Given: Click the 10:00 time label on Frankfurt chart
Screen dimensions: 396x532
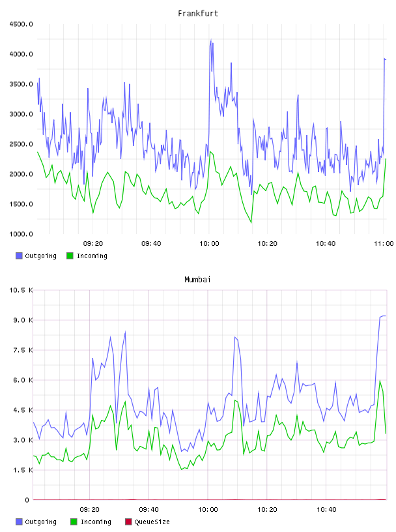Looking at the screenshot, I should [209, 244].
